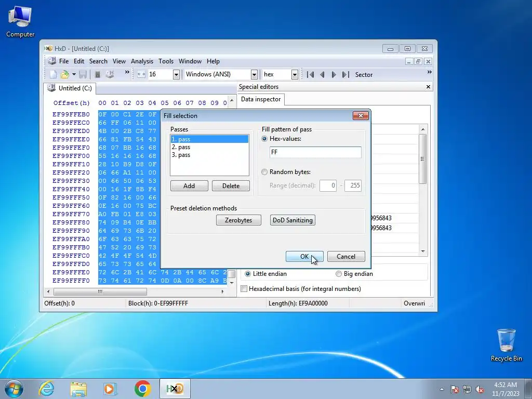Confirm Fill selection with OK

tap(304, 257)
